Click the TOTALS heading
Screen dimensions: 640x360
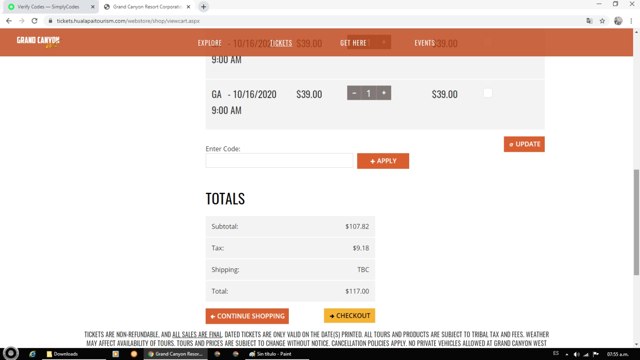point(225,199)
